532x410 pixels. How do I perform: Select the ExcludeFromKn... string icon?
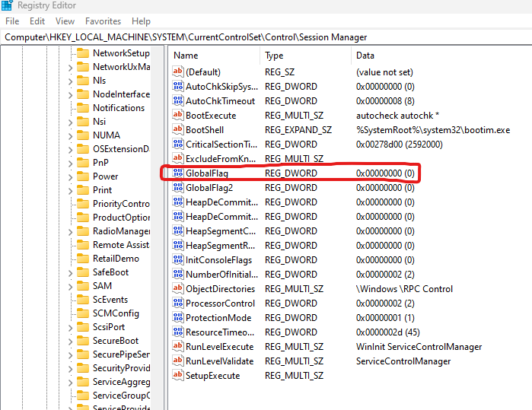coord(178,158)
